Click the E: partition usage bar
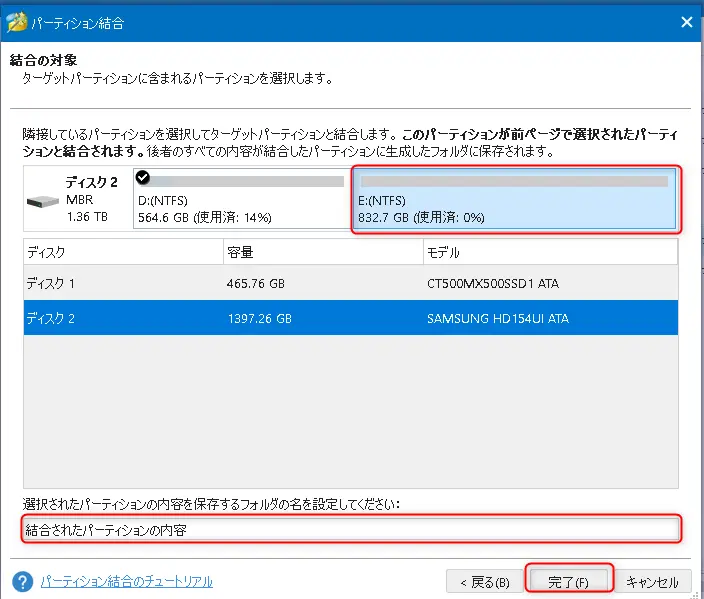 point(515,181)
